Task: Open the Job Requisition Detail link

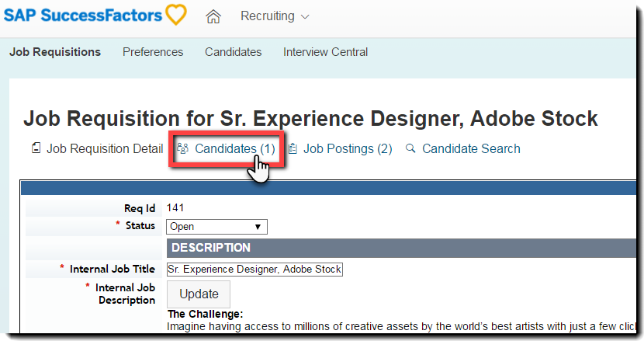Action: click(105, 148)
